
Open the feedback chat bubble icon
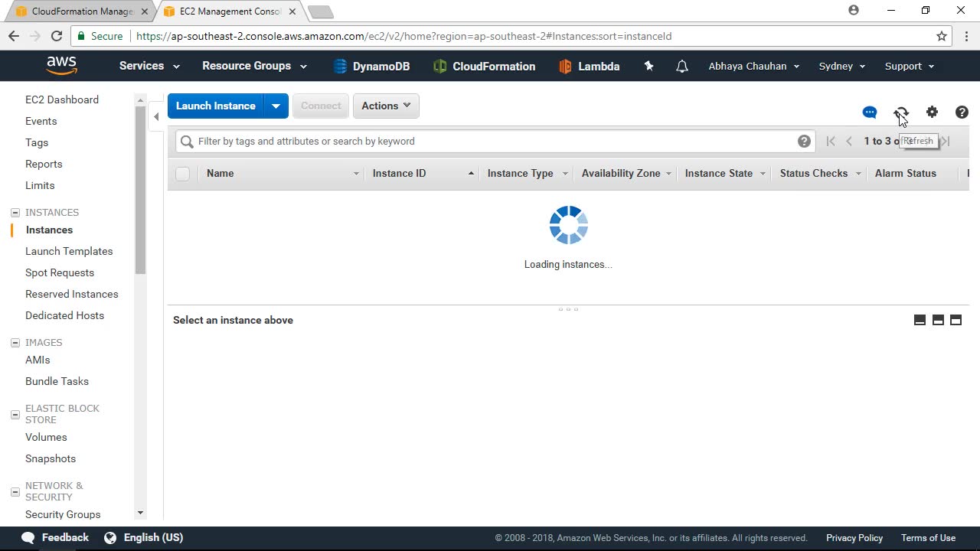click(870, 112)
